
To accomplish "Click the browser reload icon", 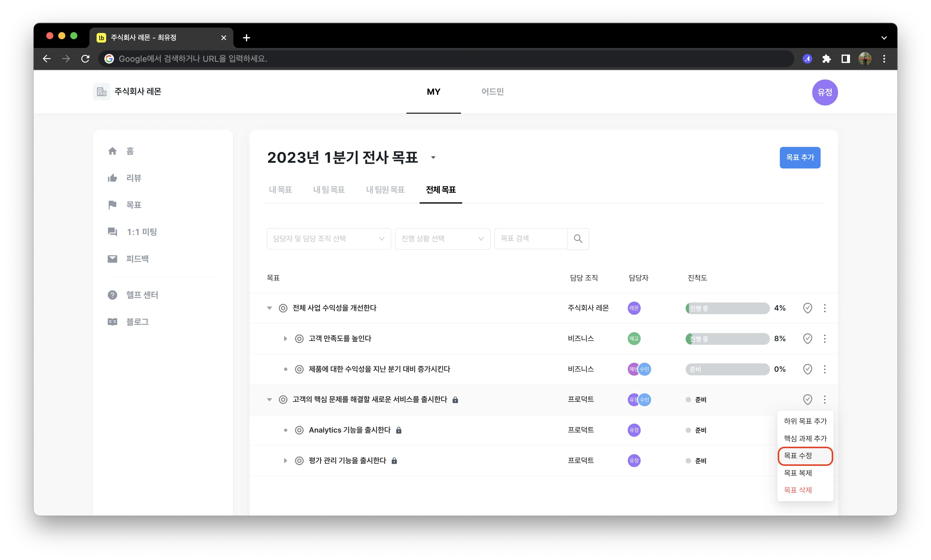I will 85,58.
